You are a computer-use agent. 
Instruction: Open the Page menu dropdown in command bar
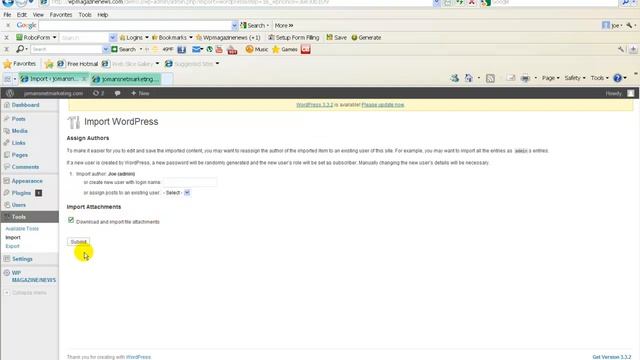pos(550,78)
